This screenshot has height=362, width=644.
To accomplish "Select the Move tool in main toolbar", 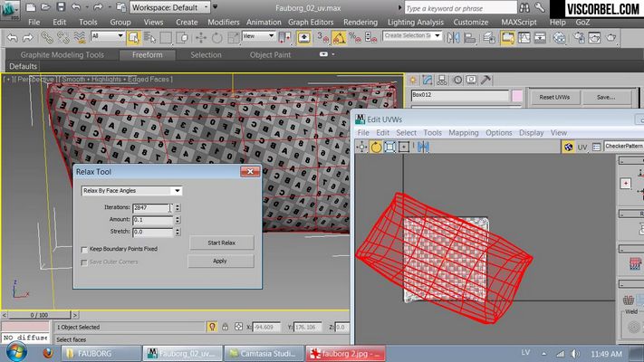I will point(201,38).
